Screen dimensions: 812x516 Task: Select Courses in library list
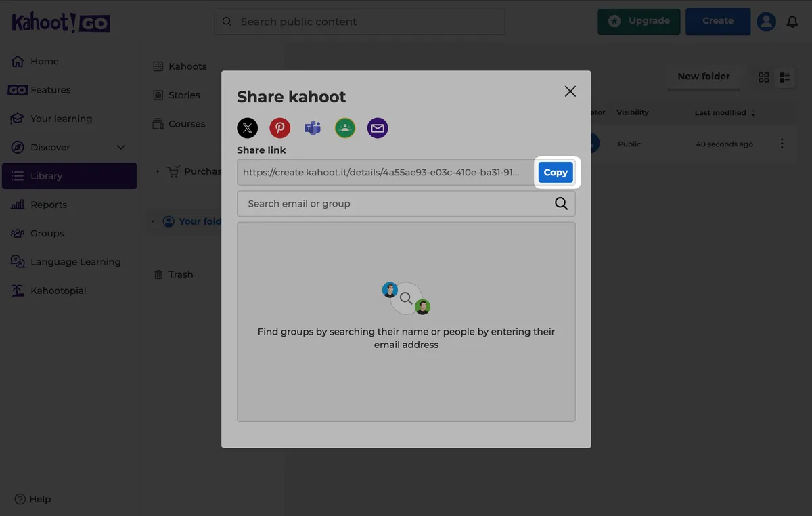pos(179,124)
